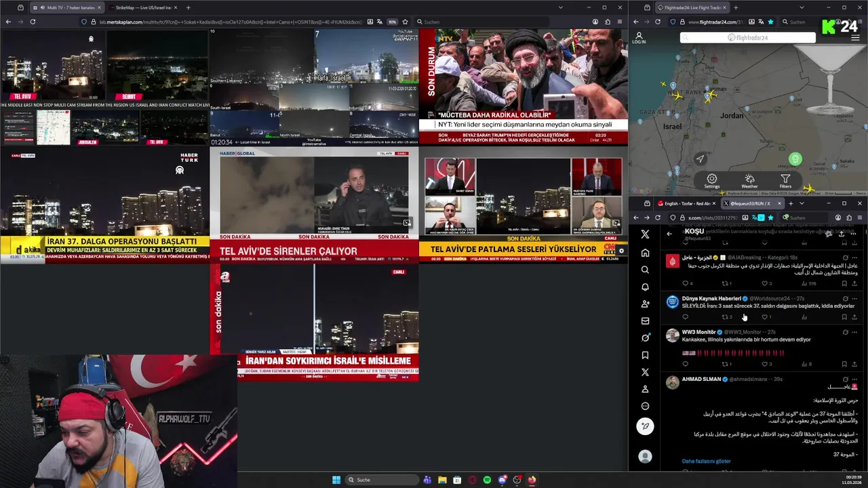Switch to StrikeMap Live US/Israel tab
The height and width of the screenshot is (488, 868).
coord(143,7)
